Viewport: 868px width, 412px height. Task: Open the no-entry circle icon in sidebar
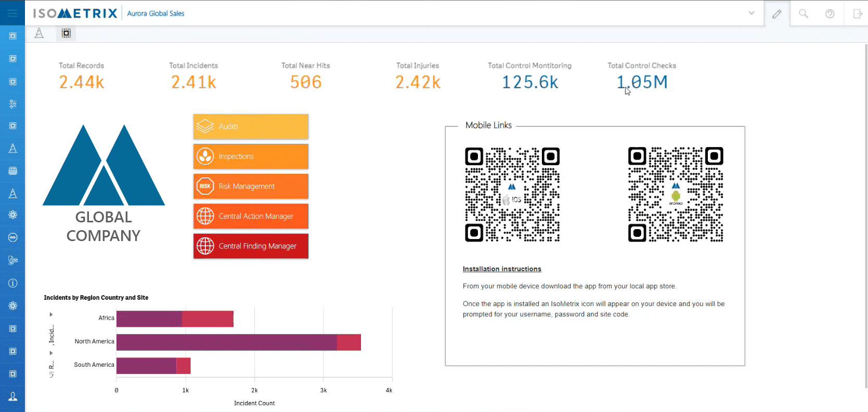click(12, 237)
